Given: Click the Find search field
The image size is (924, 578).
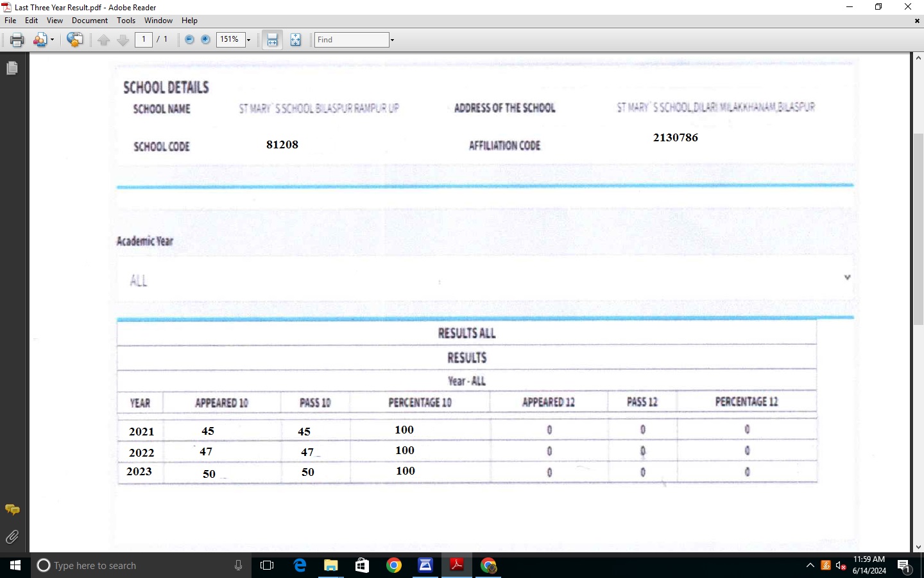Looking at the screenshot, I should click(x=352, y=40).
